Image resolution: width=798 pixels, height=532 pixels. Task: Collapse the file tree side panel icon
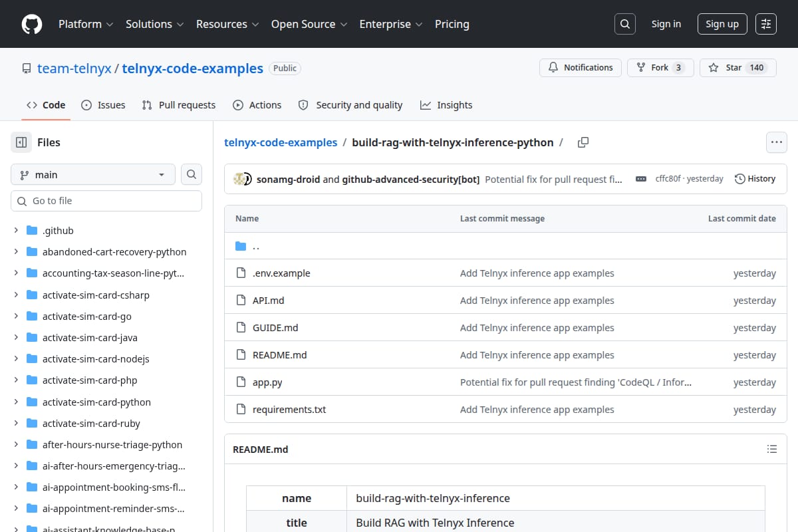(x=21, y=142)
